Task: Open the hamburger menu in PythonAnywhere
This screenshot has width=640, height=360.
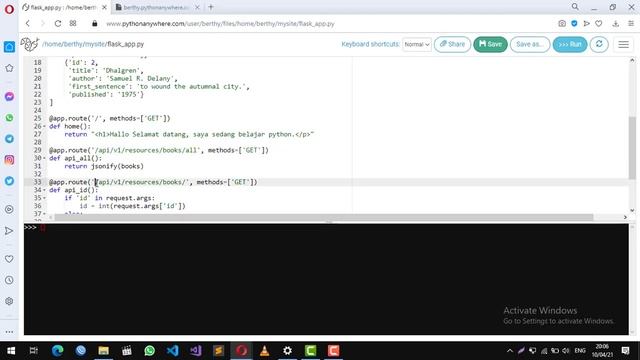Action: pos(623,44)
